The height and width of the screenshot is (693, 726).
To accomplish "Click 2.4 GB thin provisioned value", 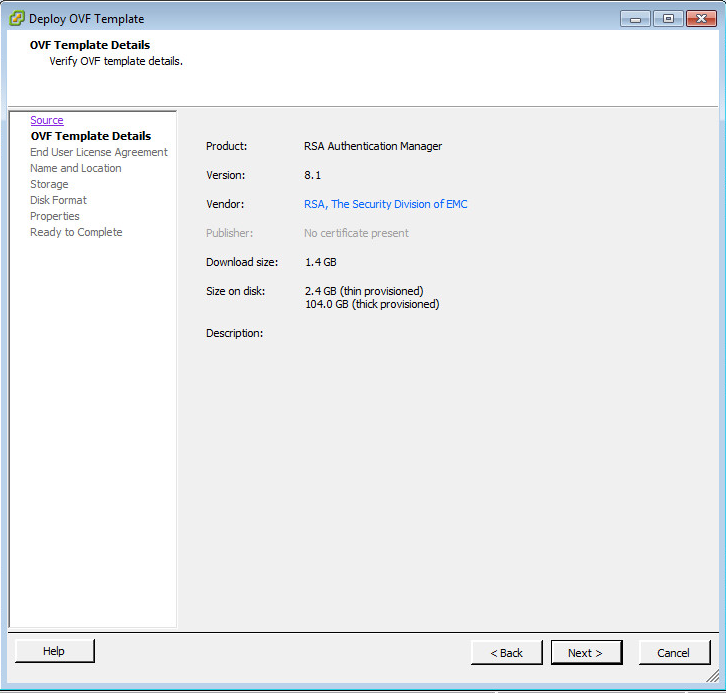I will [x=364, y=291].
